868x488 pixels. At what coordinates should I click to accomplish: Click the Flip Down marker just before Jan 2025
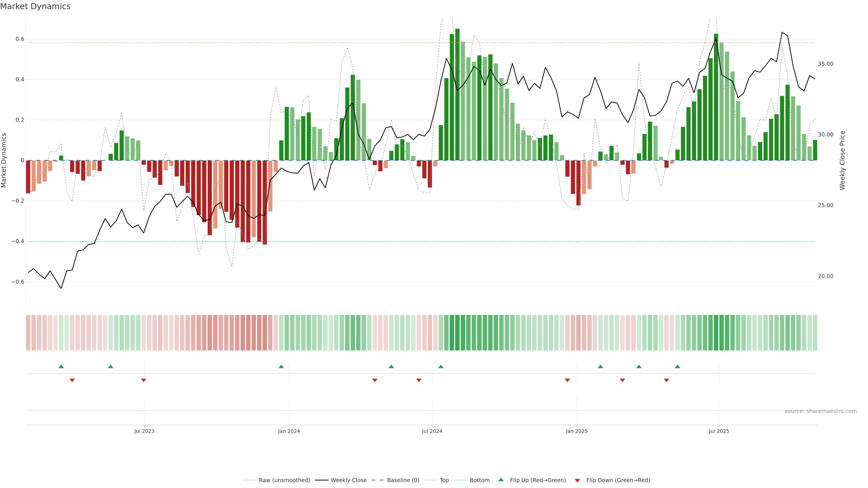coord(567,380)
